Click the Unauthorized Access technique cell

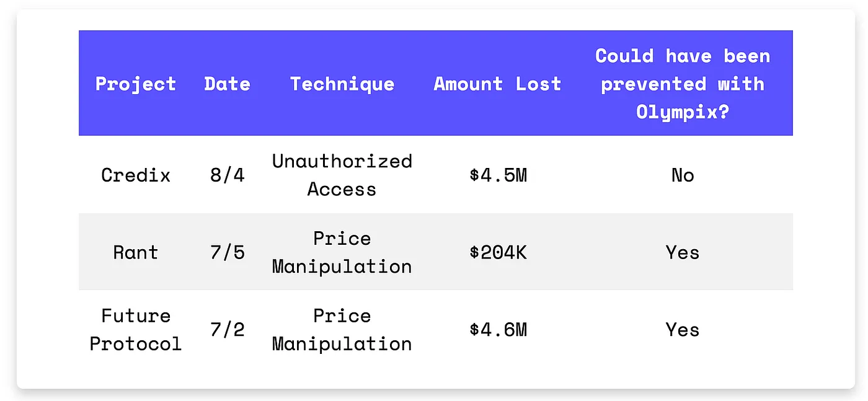click(x=342, y=175)
